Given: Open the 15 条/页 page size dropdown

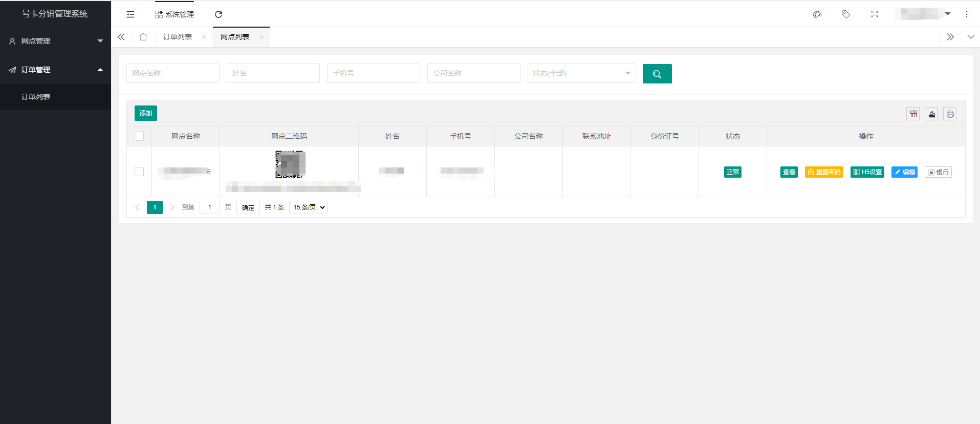Looking at the screenshot, I should tap(309, 207).
